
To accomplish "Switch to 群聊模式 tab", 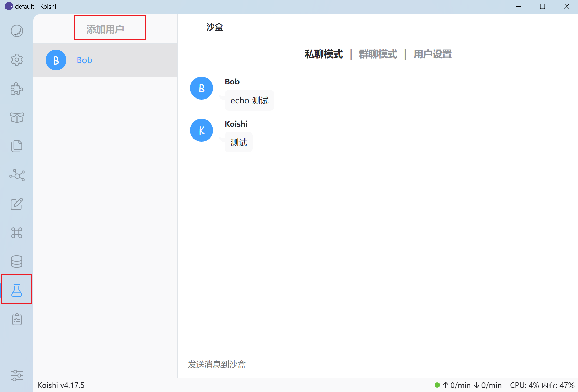I will [378, 54].
